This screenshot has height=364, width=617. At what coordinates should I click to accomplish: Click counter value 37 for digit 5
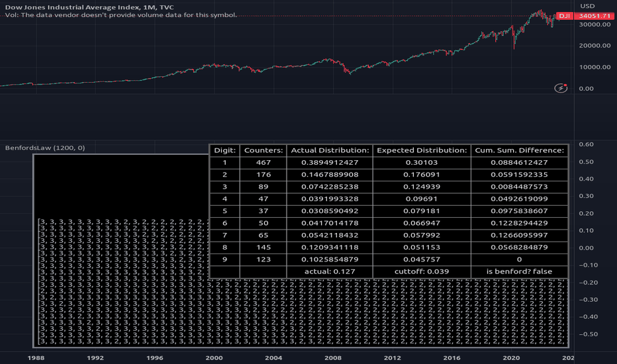point(263,211)
